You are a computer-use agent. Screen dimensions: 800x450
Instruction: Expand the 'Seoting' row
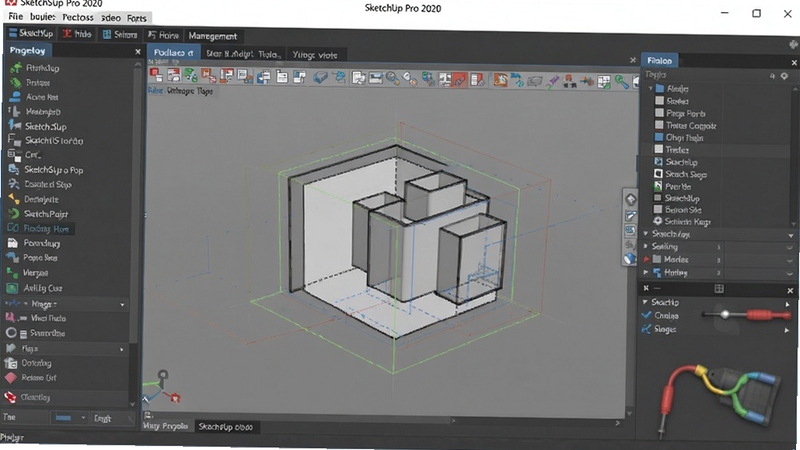(646, 246)
